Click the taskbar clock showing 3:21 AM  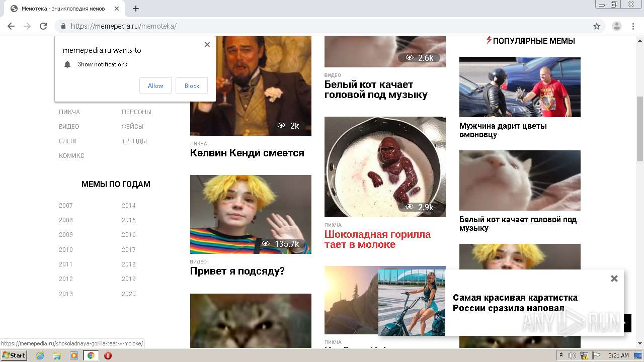[618, 355]
